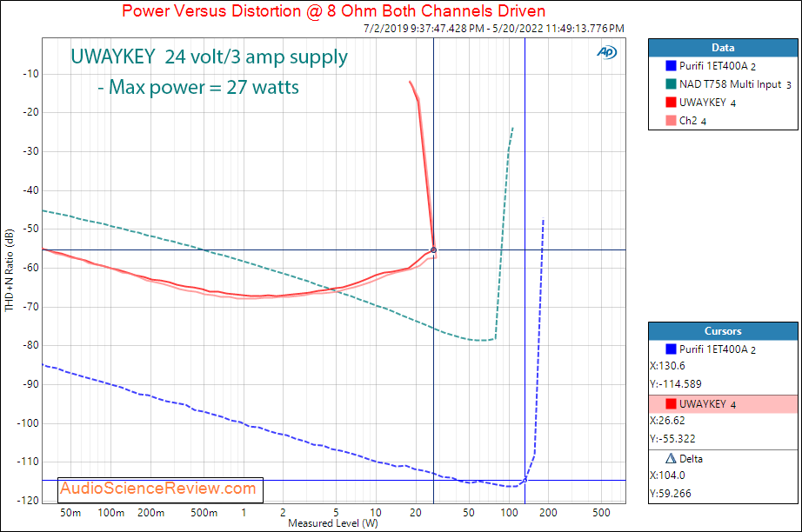Click the Max power = 27 watts annotation
This screenshot has height=532, width=802.
[x=198, y=88]
